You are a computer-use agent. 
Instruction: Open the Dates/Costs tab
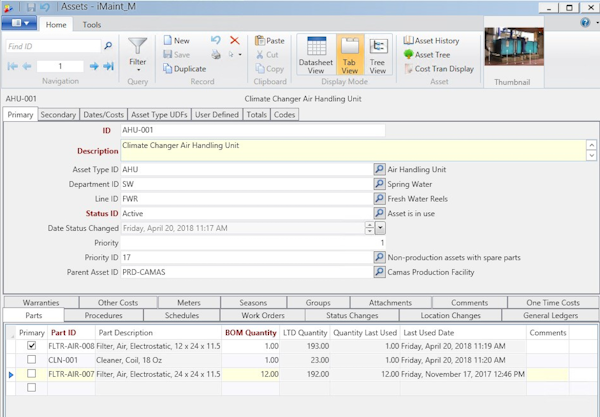tap(104, 115)
